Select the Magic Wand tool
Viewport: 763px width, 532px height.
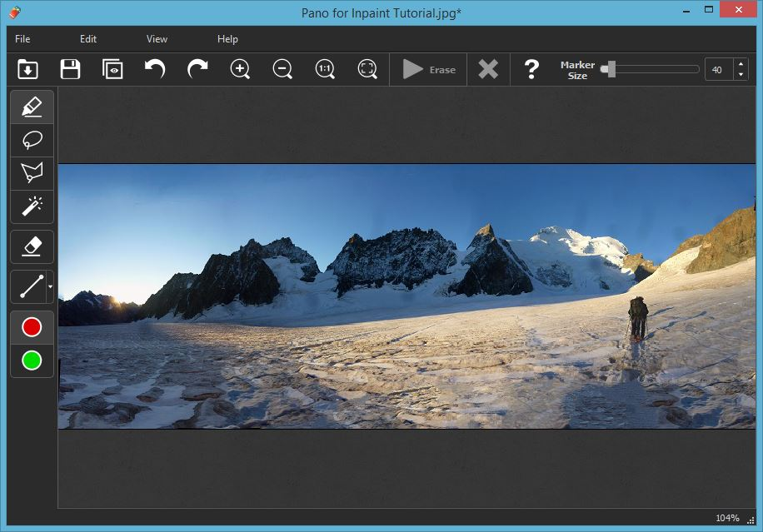coord(32,206)
